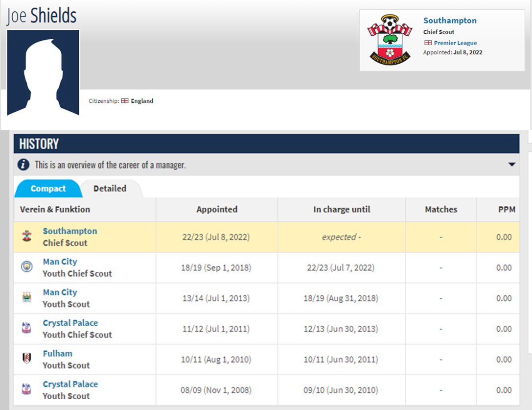Click Southampton crest in the Chief Scout row
532x410 pixels.
tap(27, 236)
